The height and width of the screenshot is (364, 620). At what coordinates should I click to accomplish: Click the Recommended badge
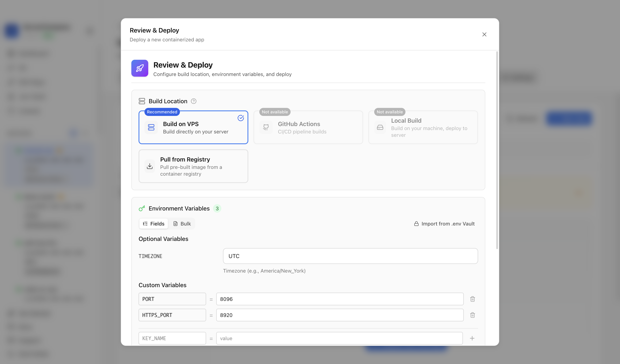162,112
